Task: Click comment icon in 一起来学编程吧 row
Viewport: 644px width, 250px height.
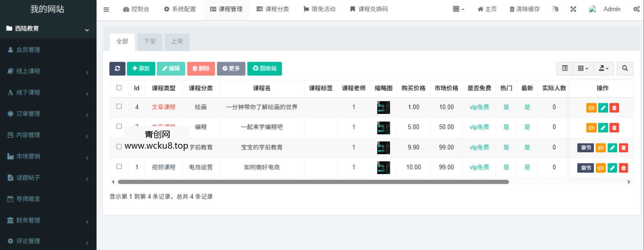Action: 591,128
